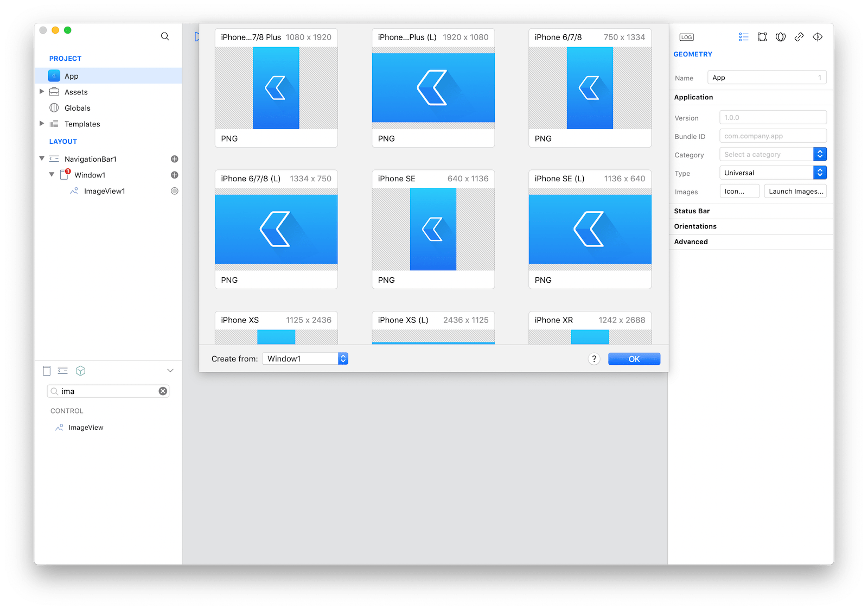Open the search magnifier in the project sidebar
This screenshot has width=868, height=610.
165,36
